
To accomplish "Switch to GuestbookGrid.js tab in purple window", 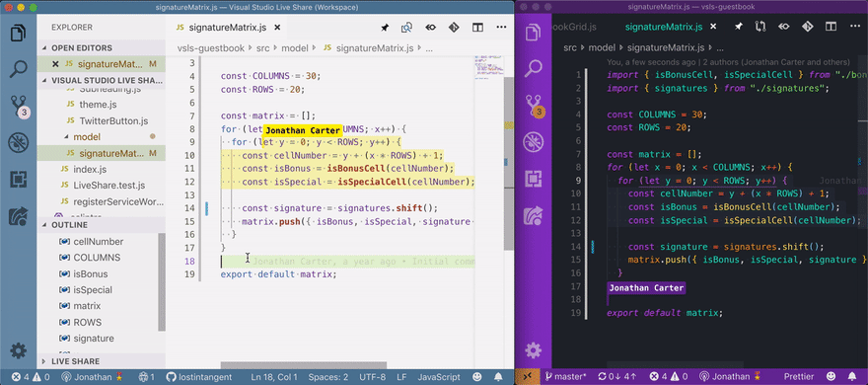I will 576,27.
